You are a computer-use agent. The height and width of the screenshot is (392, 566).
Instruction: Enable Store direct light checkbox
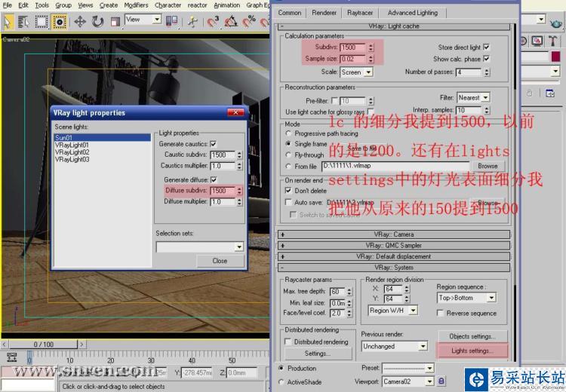coord(486,47)
